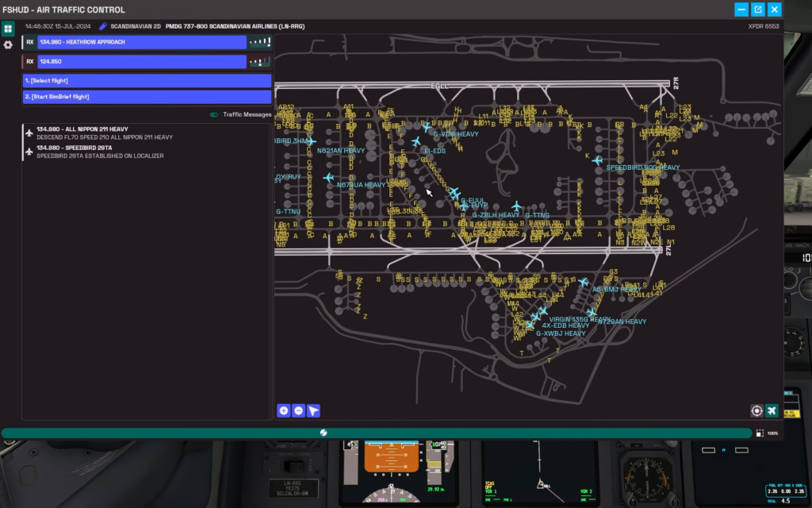Select the Speedbird 900 Heavy aircraft on map
Image resolution: width=812 pixels, height=508 pixels.
point(597,160)
